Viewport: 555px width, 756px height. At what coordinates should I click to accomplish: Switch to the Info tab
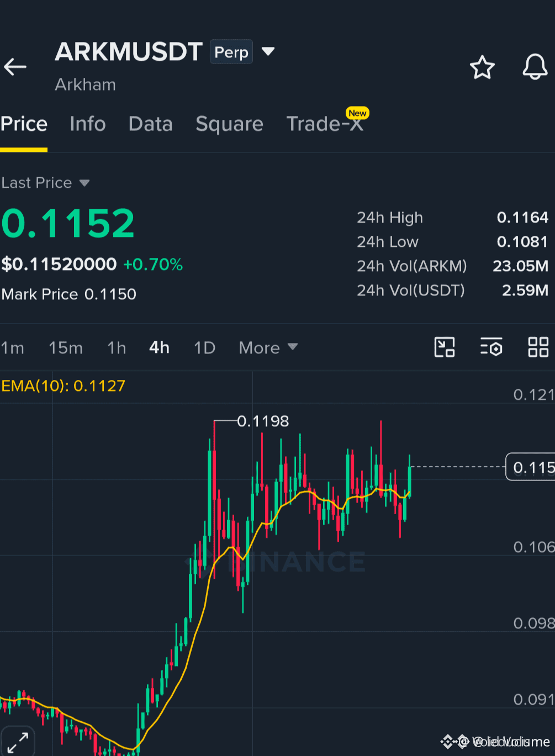point(88,124)
